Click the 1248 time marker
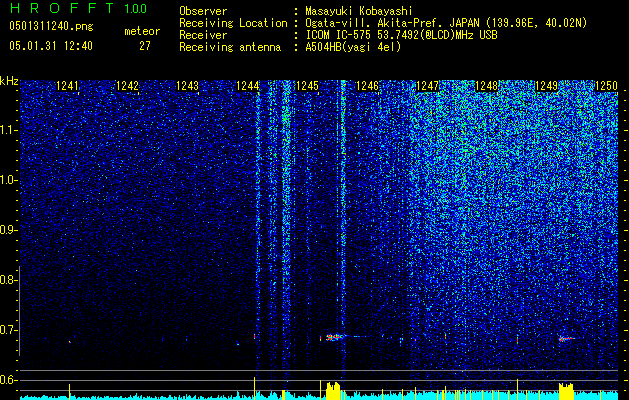 tap(487, 86)
